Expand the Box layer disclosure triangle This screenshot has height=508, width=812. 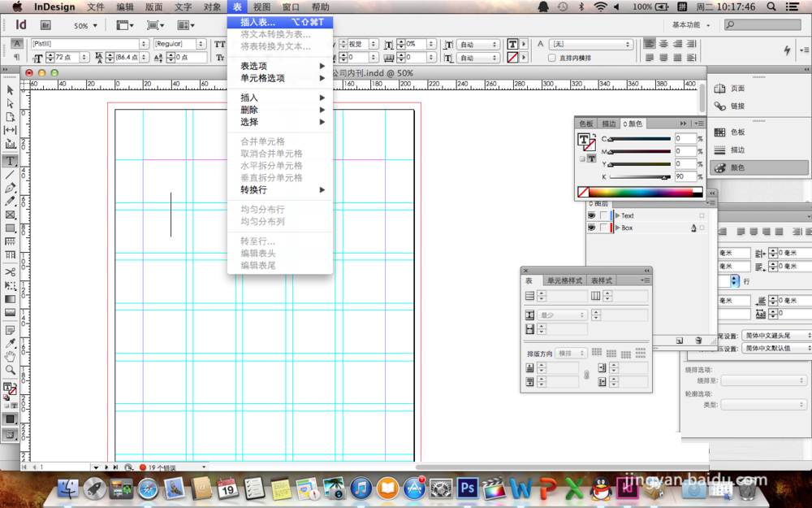[617, 228]
